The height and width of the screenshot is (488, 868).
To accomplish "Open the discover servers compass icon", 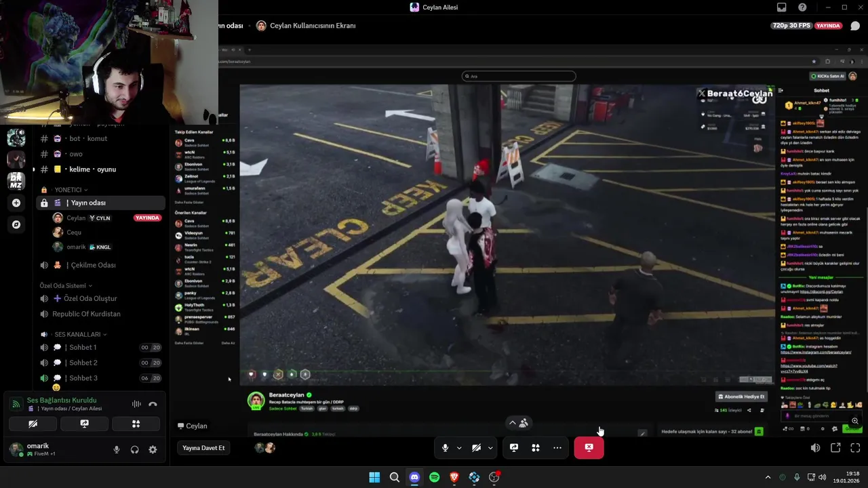I will click(x=16, y=224).
